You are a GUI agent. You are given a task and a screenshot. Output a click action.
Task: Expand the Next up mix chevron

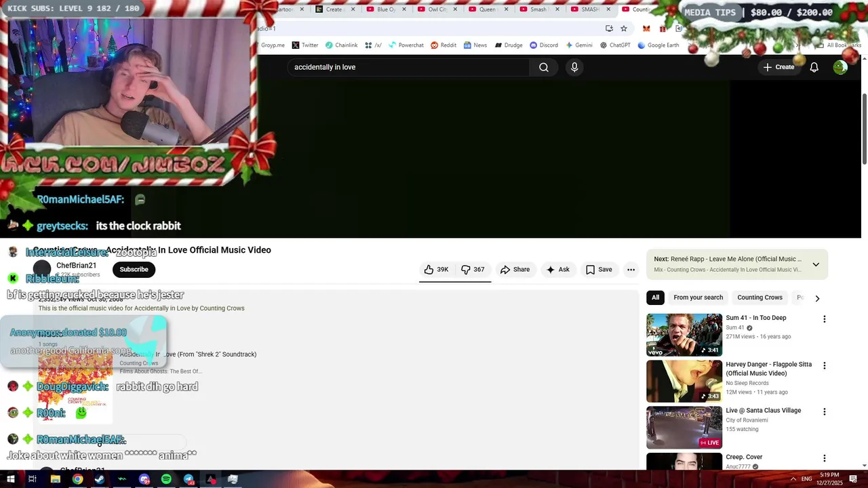click(x=816, y=264)
